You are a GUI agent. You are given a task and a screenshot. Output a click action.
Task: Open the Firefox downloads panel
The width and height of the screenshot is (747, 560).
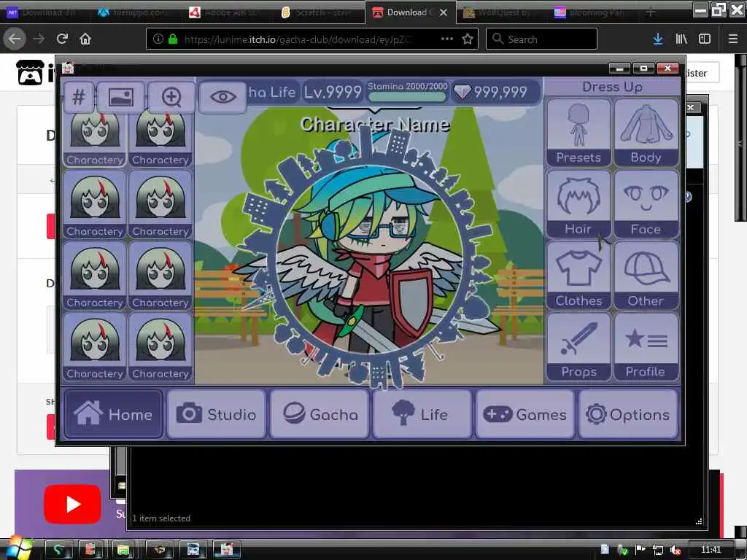658,39
